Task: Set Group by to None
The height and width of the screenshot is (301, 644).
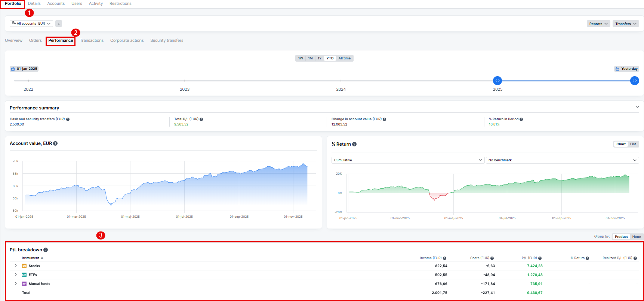Action: (636, 237)
